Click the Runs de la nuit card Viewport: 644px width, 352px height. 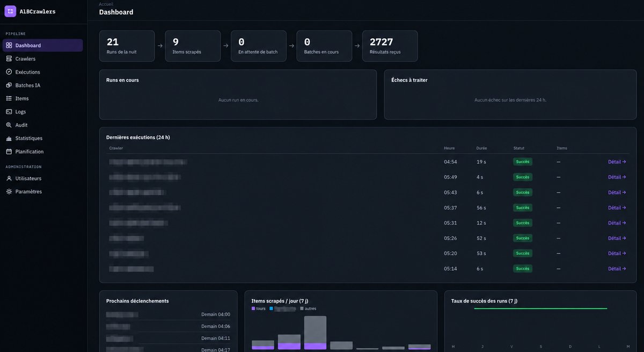point(127,46)
